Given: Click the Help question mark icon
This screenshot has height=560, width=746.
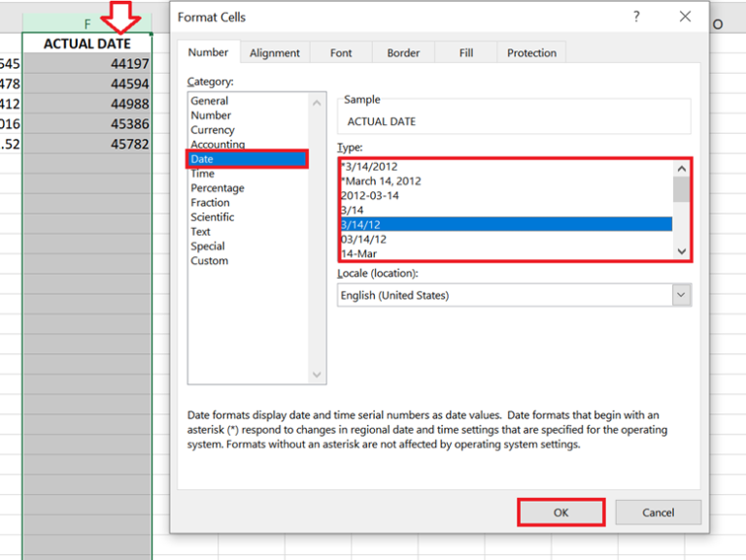Looking at the screenshot, I should (x=637, y=16).
